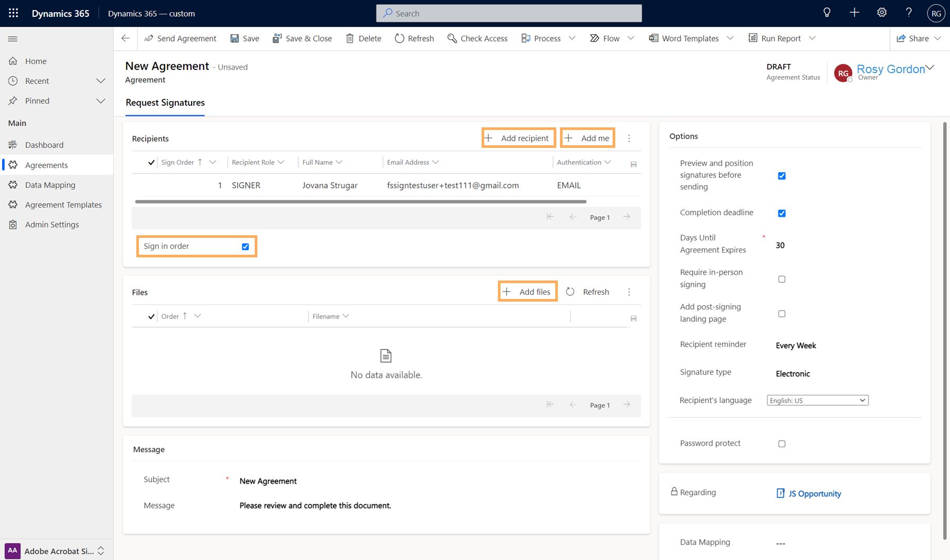Screen dimensions: 950x560
Task: Open Sign Order column dropdown
Action: (x=213, y=162)
